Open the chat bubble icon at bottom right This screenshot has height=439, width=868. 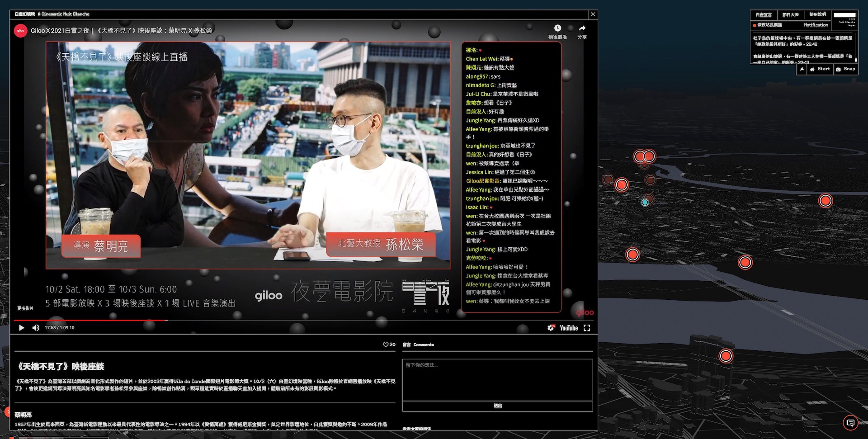pos(850,423)
